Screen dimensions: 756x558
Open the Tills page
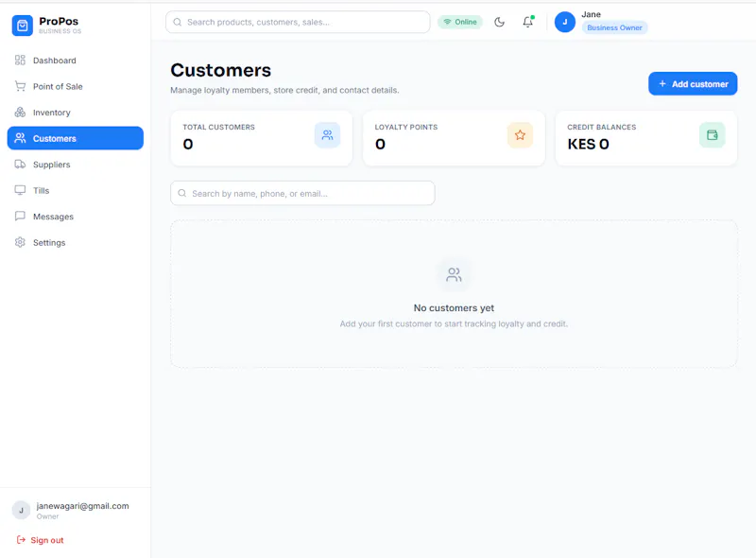click(76, 191)
